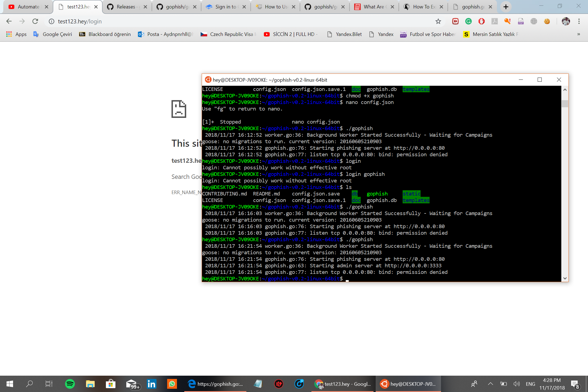Open the Chrome three-dot menu
This screenshot has width=588, height=392.
[579, 21]
